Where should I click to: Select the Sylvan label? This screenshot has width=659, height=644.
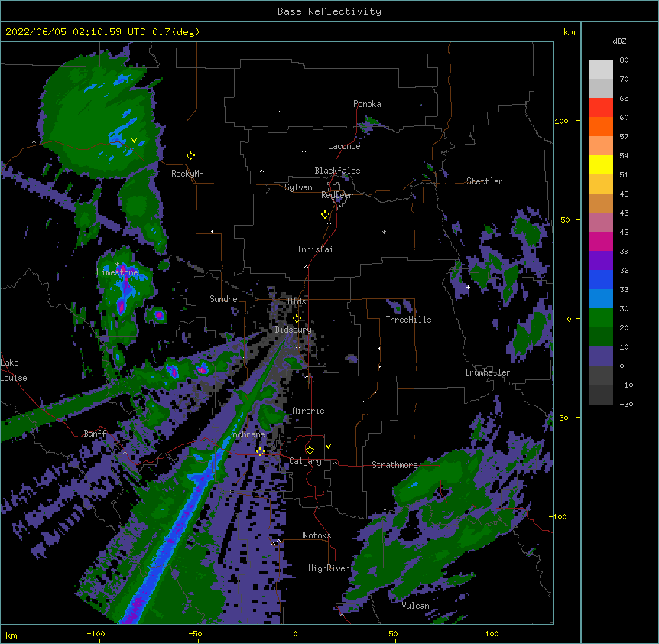coord(298,187)
